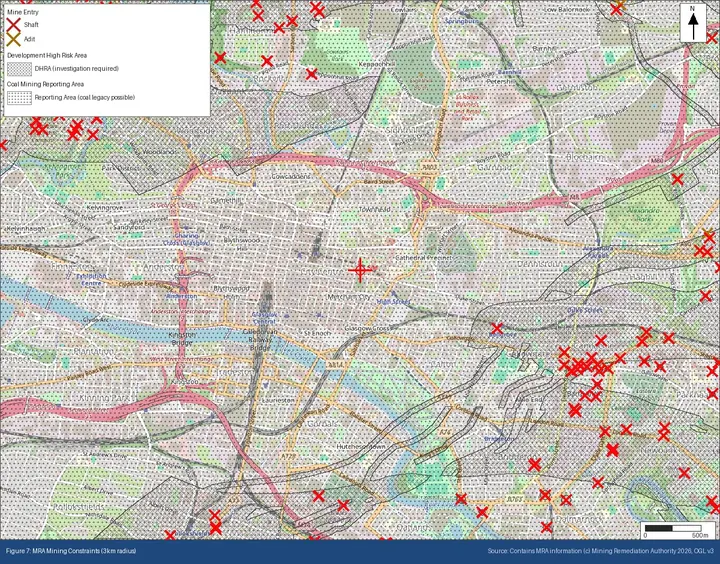This screenshot has width=720, height=564.
Task: Click the 'Pollokshields' map label
Action: point(79,507)
